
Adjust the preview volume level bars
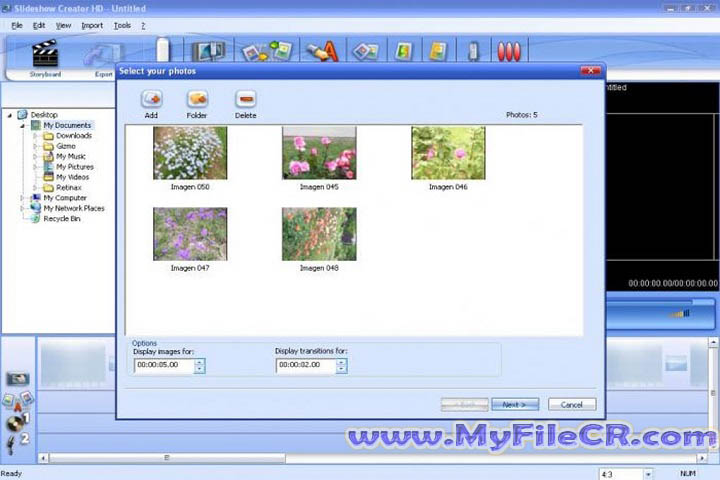pyautogui.click(x=679, y=314)
